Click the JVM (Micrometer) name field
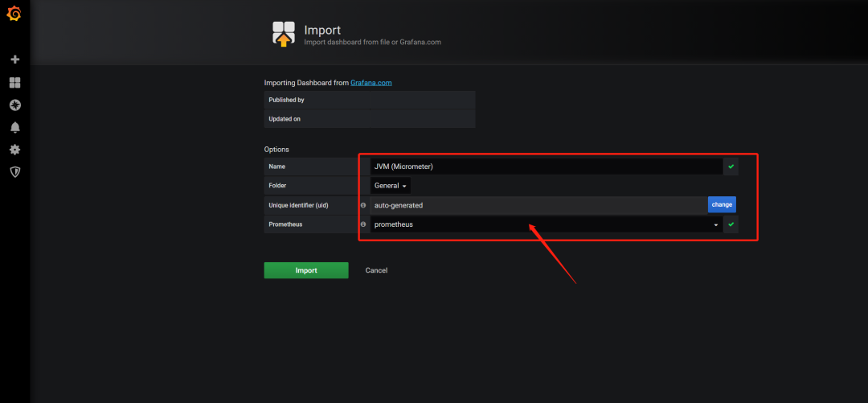 point(547,167)
